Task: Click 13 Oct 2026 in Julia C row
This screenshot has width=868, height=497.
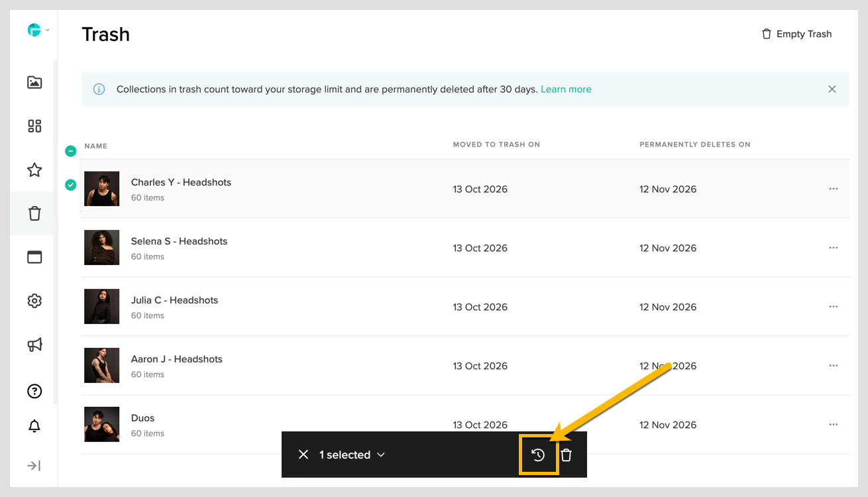Action: (480, 307)
